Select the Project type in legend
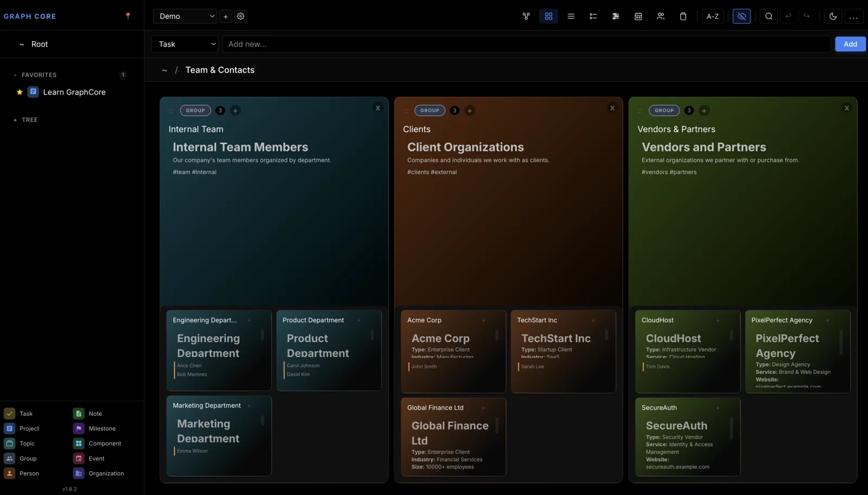Image resolution: width=868 pixels, height=495 pixels. pyautogui.click(x=22, y=429)
